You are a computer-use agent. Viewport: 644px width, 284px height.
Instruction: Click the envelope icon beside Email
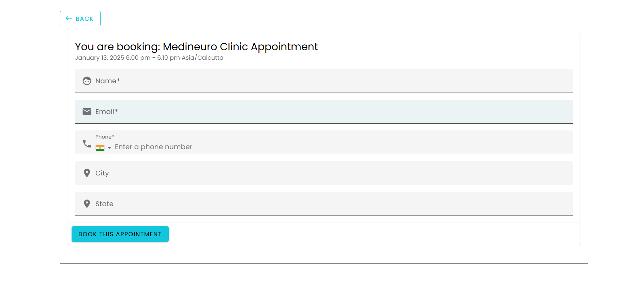[87, 112]
